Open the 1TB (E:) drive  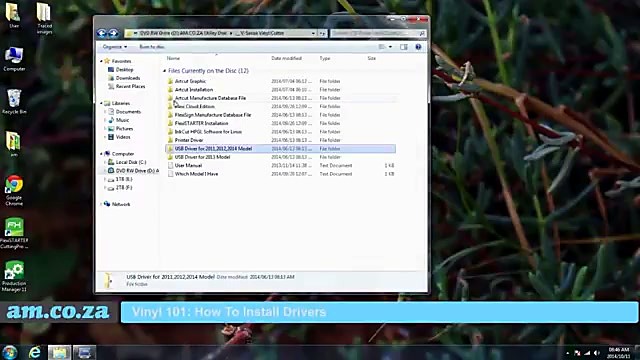pos(124,179)
